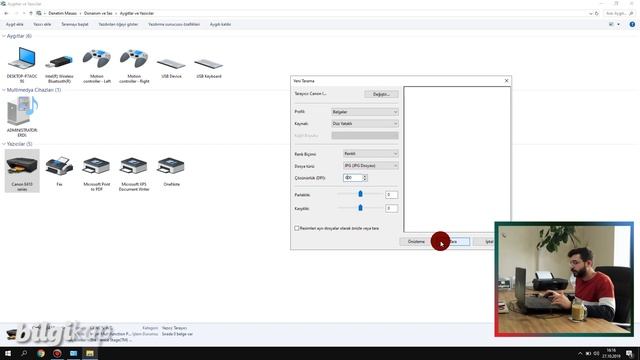The image size is (640, 360).
Task: Open the blue help icon
Action: (x=632, y=24)
